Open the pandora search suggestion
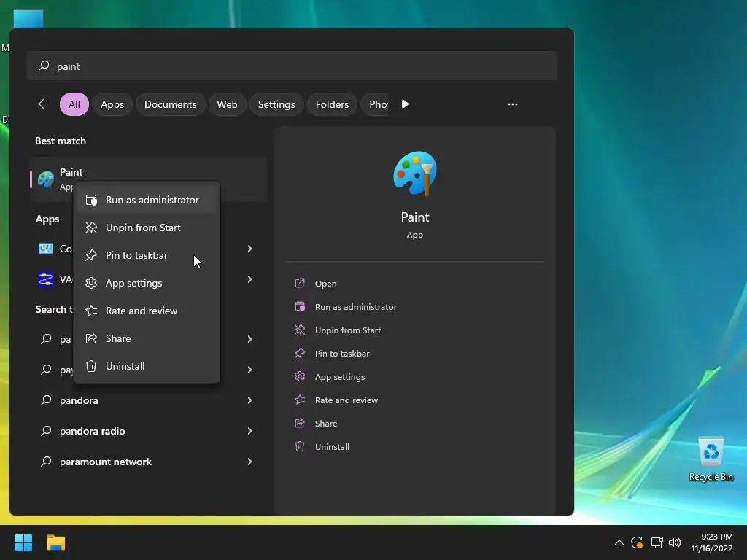The width and height of the screenshot is (747, 560). tap(148, 400)
